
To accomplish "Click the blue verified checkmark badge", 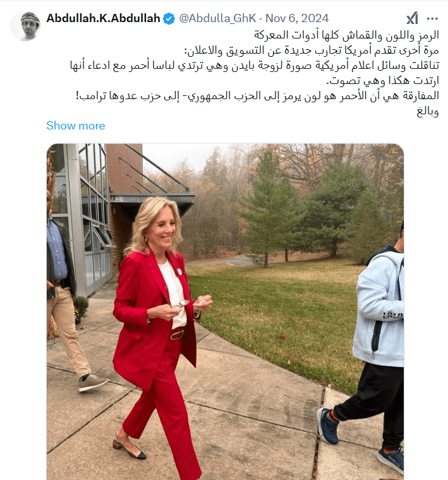I will (x=169, y=19).
